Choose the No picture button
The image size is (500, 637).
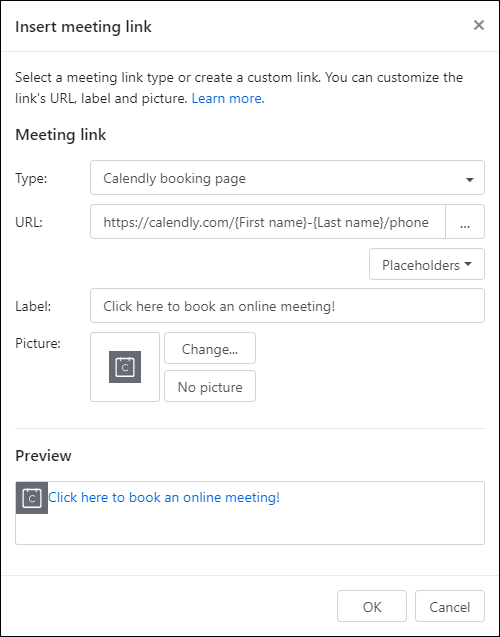[x=210, y=386]
